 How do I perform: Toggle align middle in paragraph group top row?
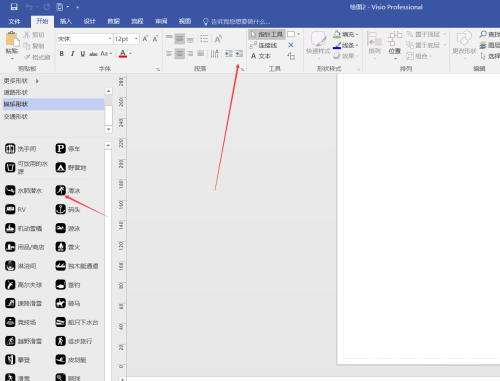point(180,39)
